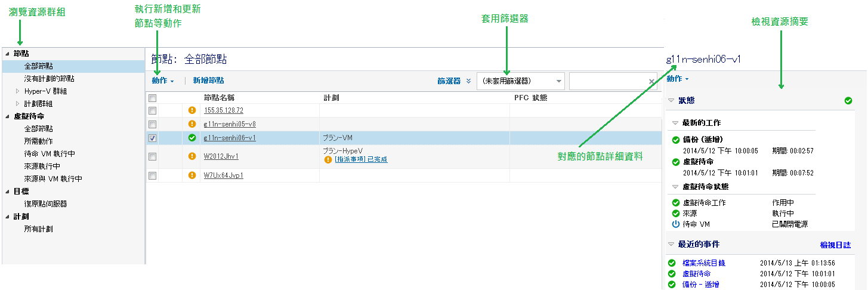Click the double-chevron icon next to 篩選器

[x=469, y=81]
